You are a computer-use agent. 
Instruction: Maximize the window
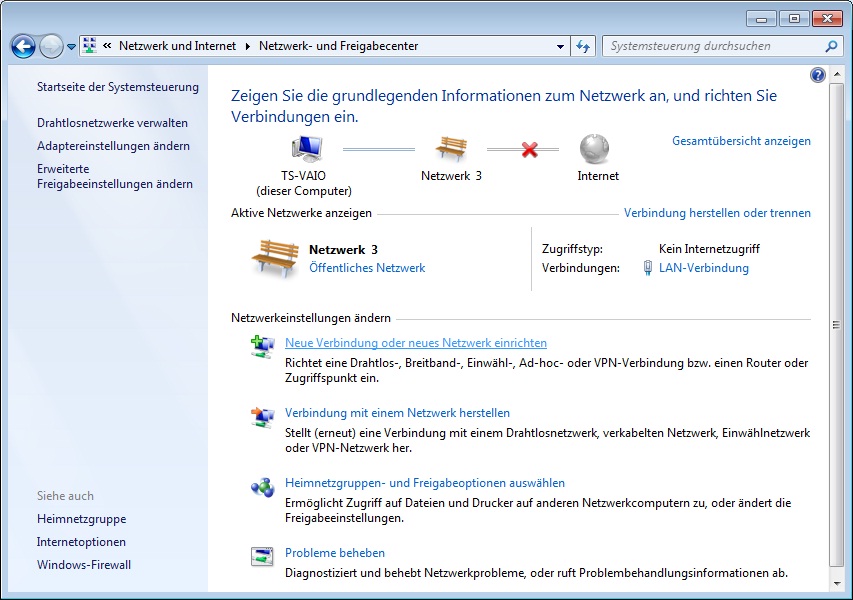794,19
